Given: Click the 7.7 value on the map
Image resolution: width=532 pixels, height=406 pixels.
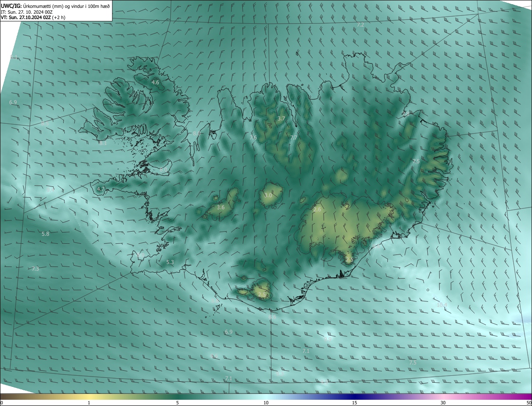Looking at the screenshot, I should tap(294, 138).
